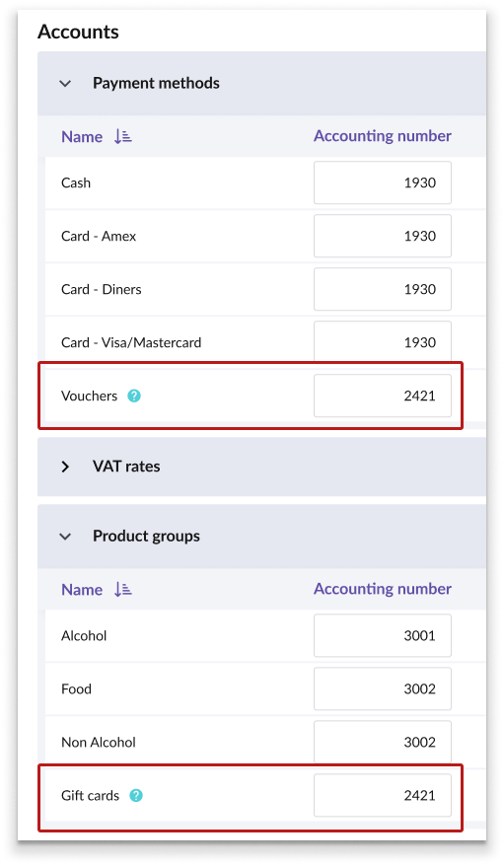Click the help icon beside Gift cards
The width and height of the screenshot is (504, 866).
(136, 795)
